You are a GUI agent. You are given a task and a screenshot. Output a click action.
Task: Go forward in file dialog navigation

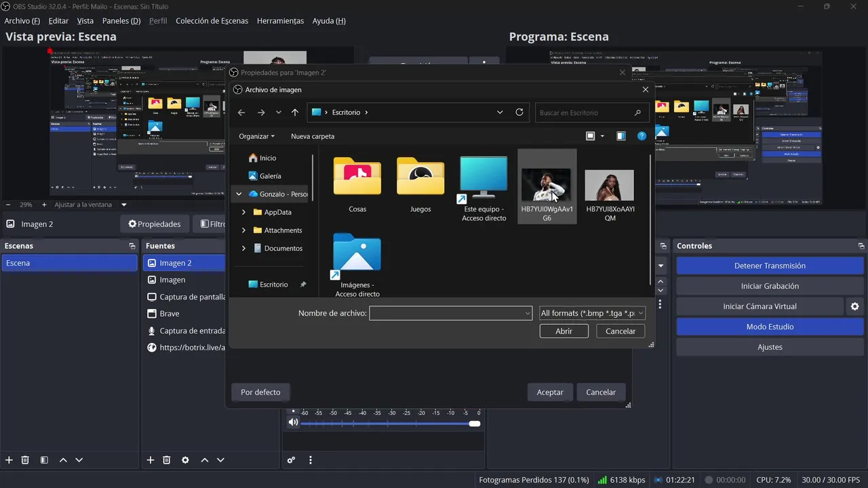261,113
